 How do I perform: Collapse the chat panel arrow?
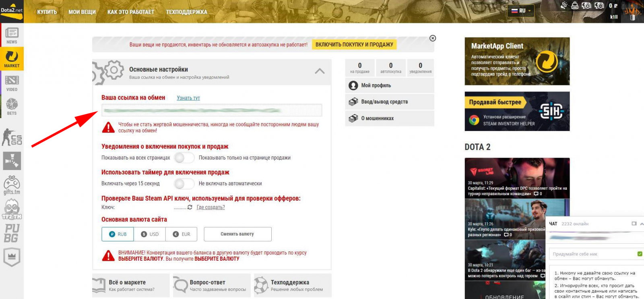click(642, 224)
